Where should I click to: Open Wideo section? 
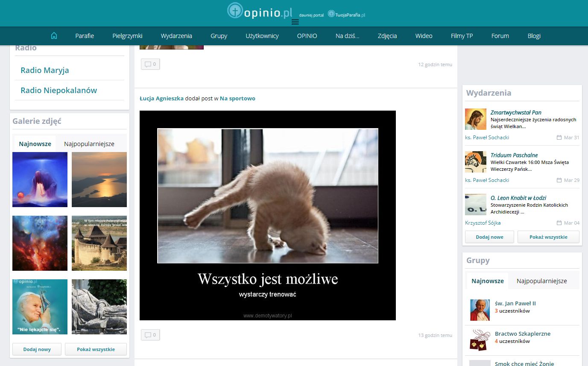coord(424,36)
